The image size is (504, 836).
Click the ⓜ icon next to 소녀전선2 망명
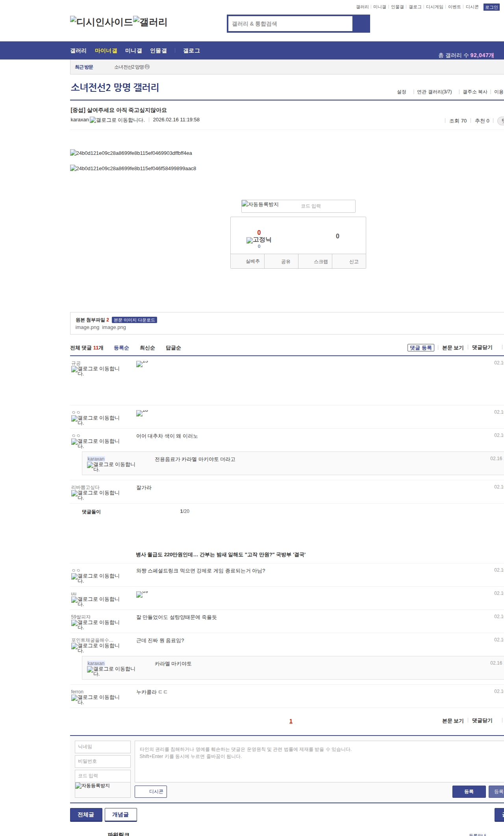[x=147, y=67]
